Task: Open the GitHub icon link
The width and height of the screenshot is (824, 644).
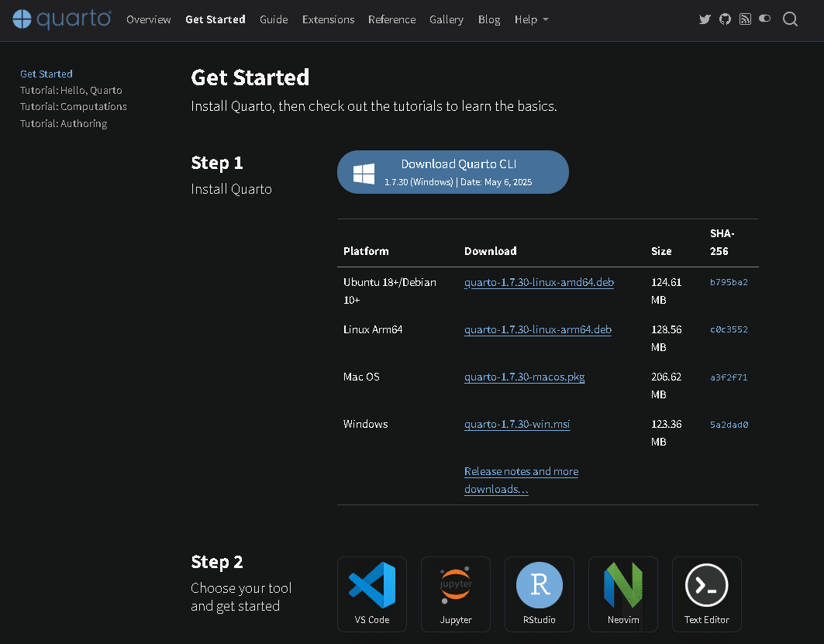Action: pyautogui.click(x=726, y=19)
